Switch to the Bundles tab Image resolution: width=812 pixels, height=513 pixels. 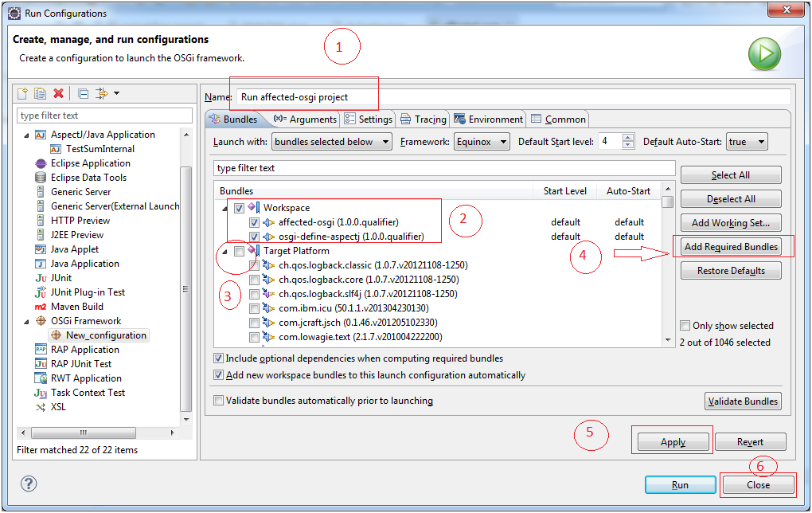[233, 119]
